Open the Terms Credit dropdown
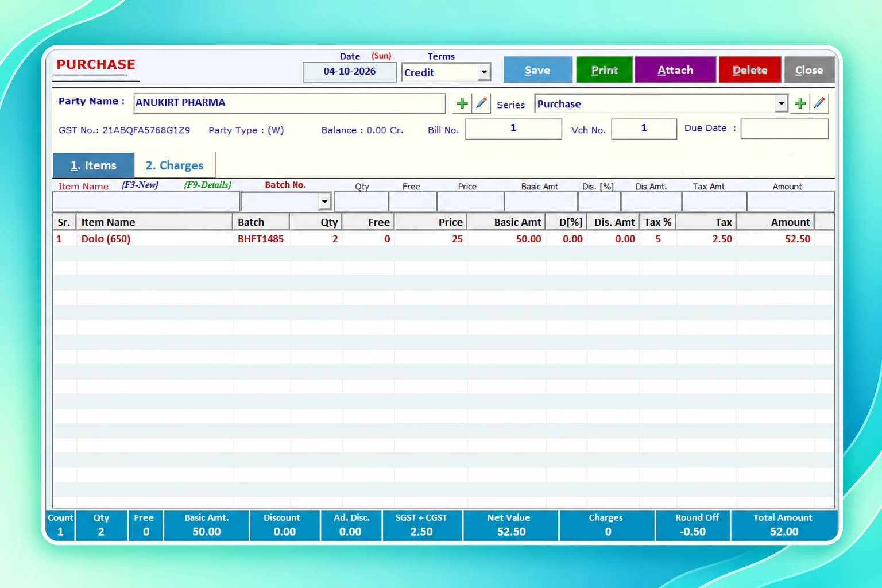 coord(484,72)
